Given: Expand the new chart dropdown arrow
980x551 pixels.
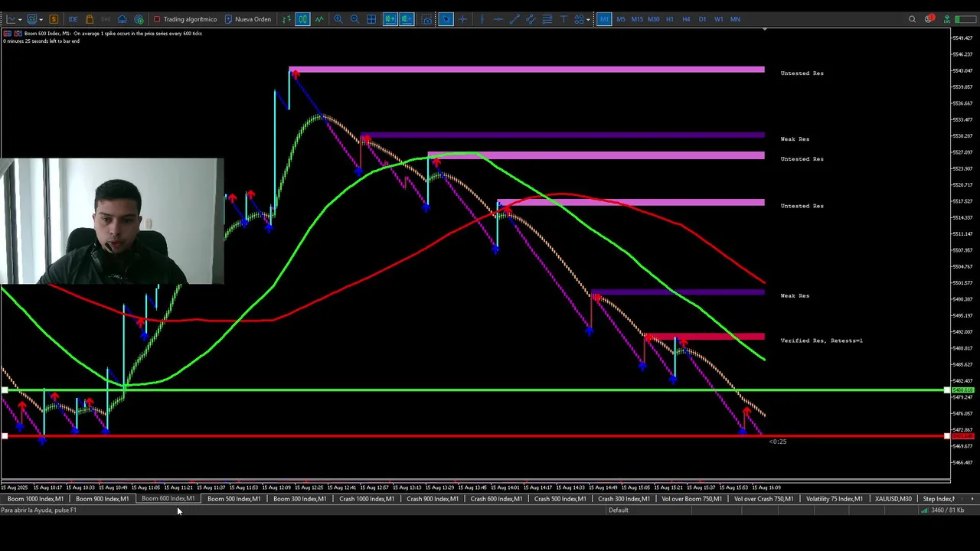Looking at the screenshot, I should (20, 19).
